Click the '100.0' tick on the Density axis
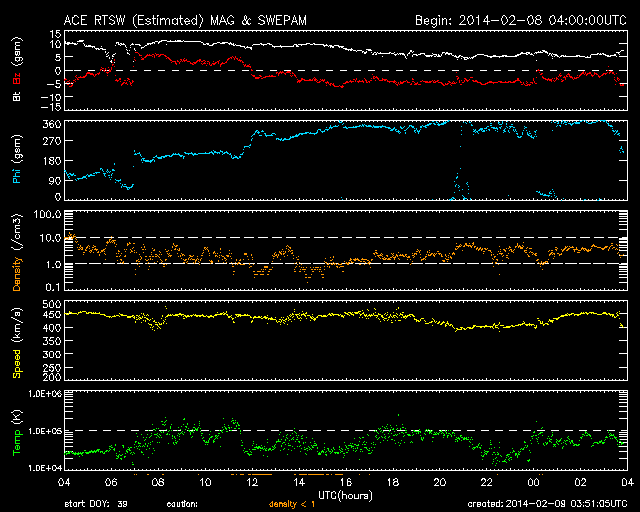This screenshot has width=640, height=512. 48,214
